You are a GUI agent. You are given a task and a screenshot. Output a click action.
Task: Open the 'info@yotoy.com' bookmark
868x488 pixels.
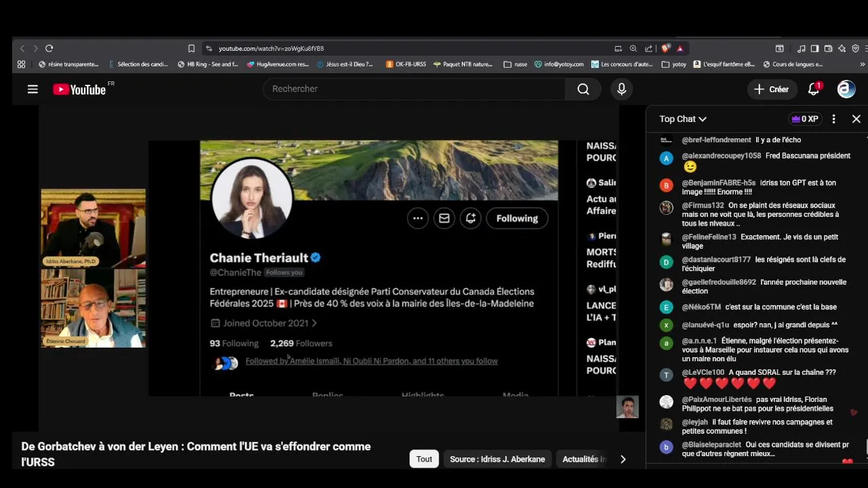coord(559,64)
